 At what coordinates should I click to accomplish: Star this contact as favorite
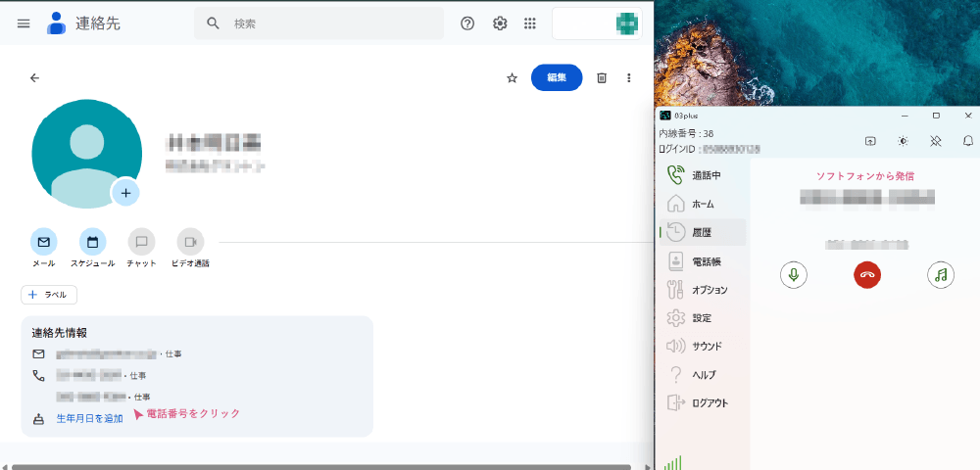(512, 78)
